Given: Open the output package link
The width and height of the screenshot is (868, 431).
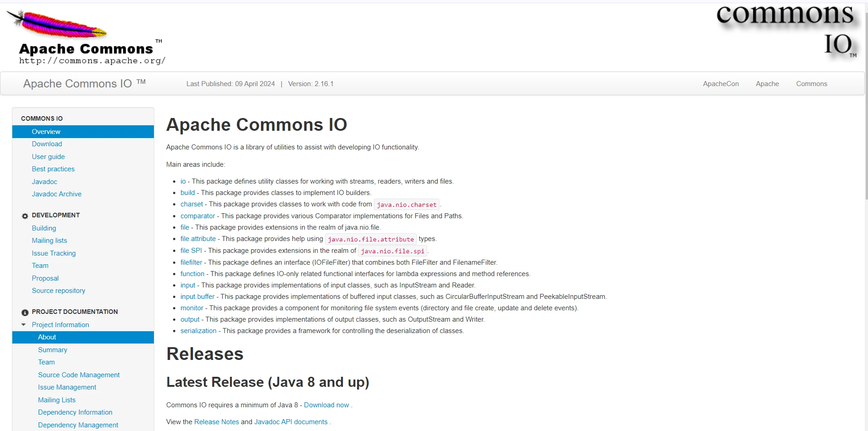Looking at the screenshot, I should tap(190, 319).
